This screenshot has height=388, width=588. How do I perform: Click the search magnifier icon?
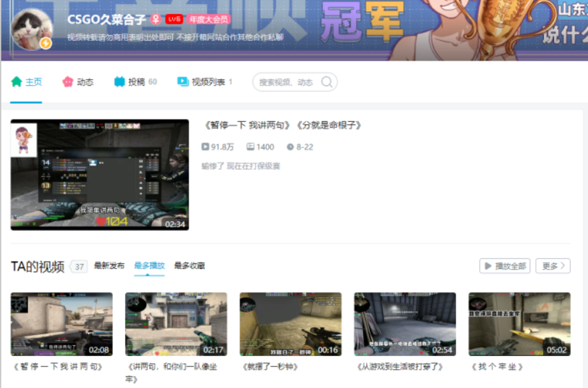click(327, 82)
